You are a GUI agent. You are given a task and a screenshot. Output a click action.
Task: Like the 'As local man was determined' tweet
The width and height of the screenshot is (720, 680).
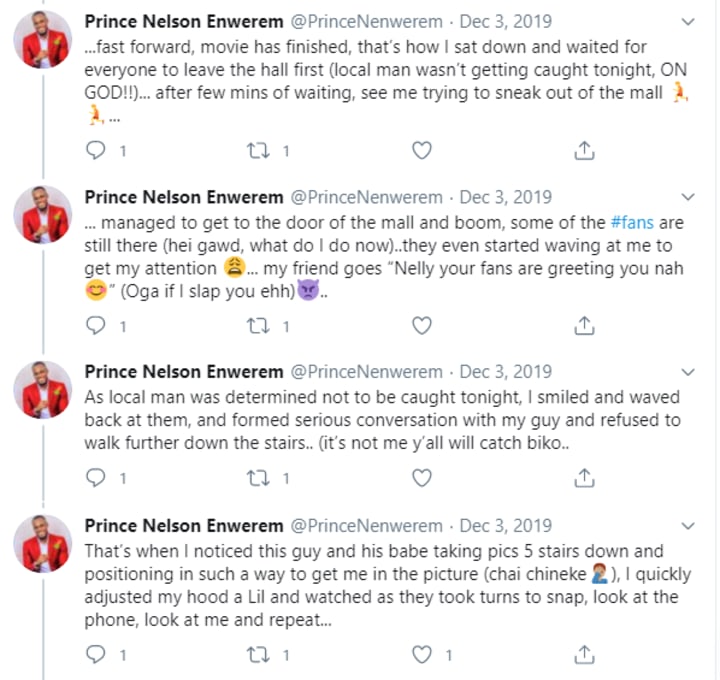click(x=423, y=479)
